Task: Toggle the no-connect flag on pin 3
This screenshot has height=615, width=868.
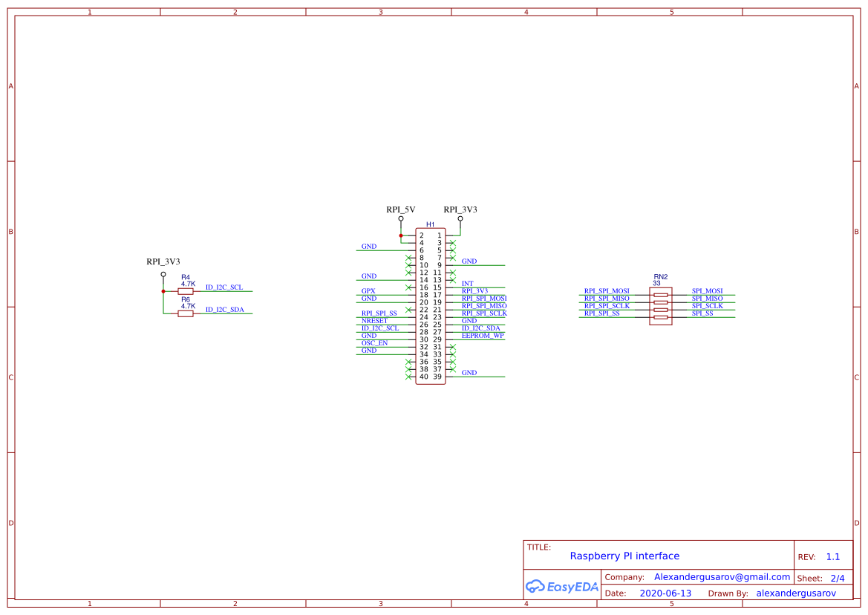Action: pos(452,243)
